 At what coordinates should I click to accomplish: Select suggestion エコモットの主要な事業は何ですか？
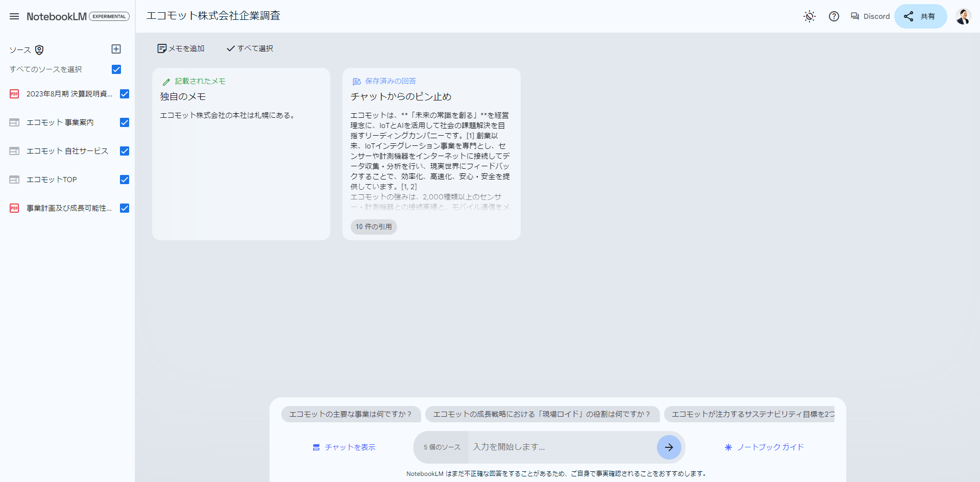[351, 414]
